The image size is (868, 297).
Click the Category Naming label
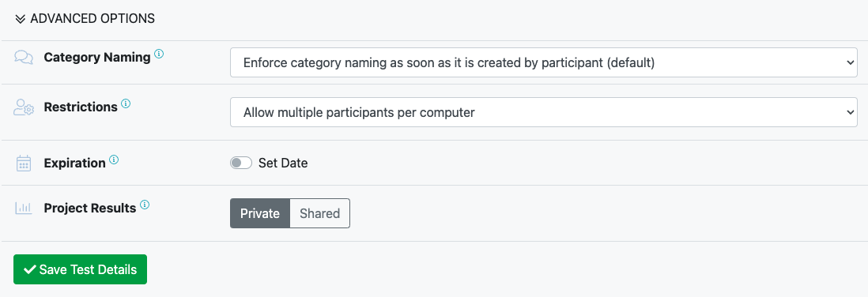[x=97, y=58]
